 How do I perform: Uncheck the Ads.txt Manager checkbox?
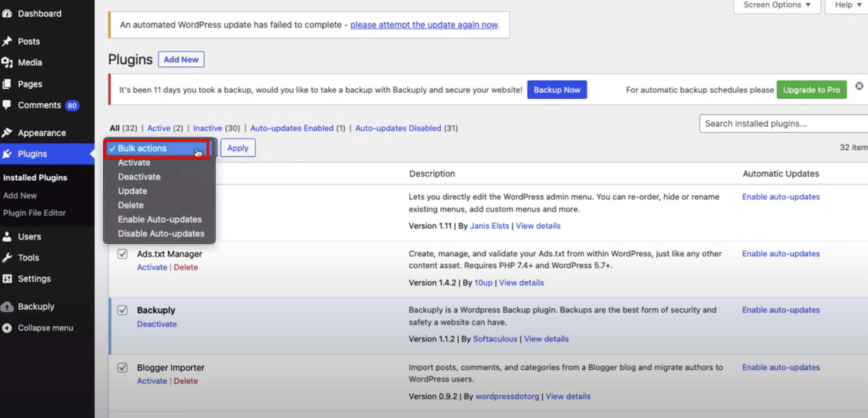click(122, 254)
